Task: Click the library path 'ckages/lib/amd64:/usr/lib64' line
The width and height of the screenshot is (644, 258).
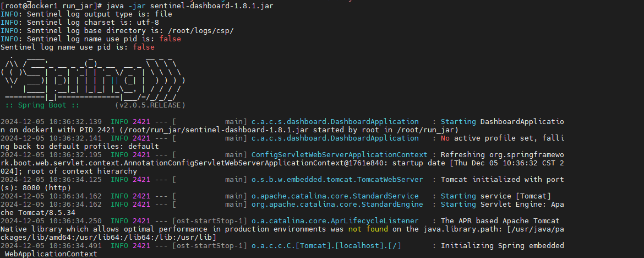Action: click(108, 238)
